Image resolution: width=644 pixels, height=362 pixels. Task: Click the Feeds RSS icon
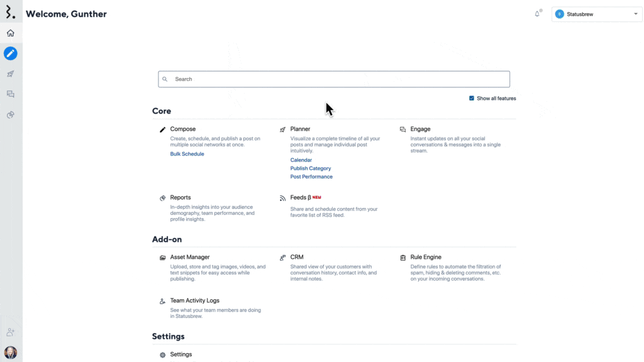pyautogui.click(x=282, y=197)
